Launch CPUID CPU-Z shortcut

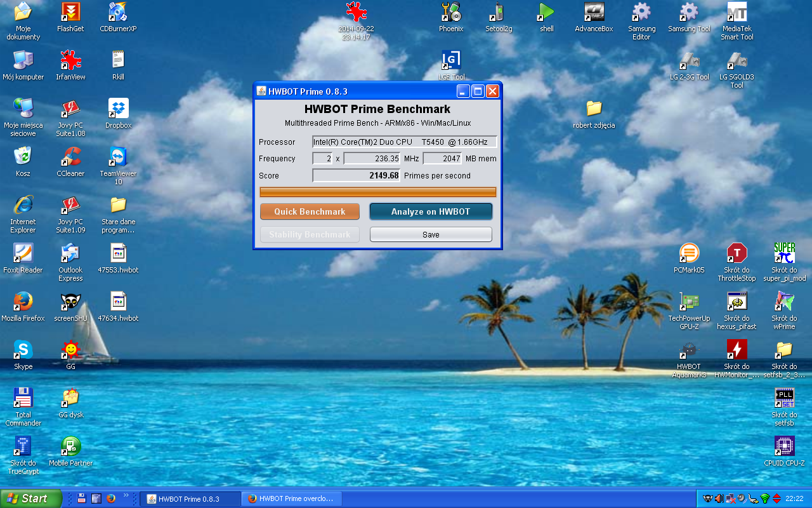click(784, 451)
